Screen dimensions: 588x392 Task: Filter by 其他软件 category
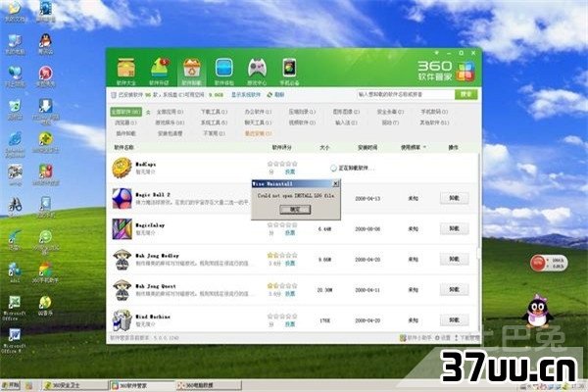(x=434, y=122)
